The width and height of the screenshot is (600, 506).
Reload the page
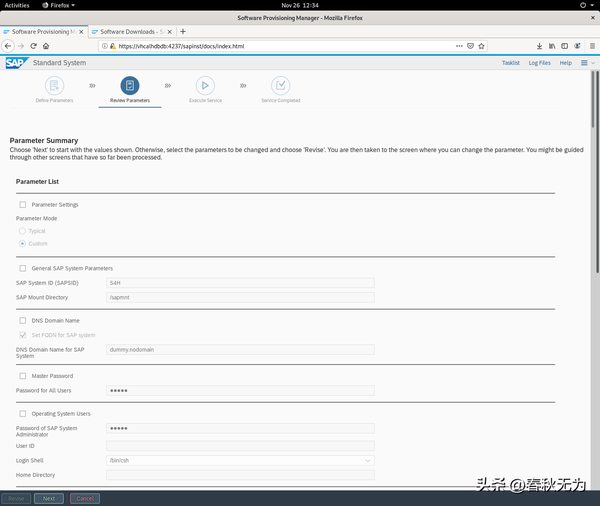pos(33,46)
